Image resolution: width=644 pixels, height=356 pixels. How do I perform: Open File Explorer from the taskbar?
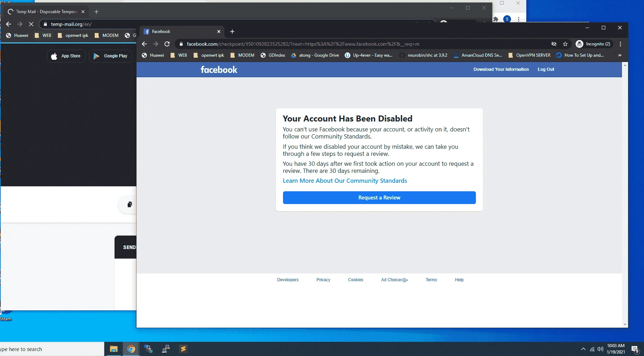[113, 349]
